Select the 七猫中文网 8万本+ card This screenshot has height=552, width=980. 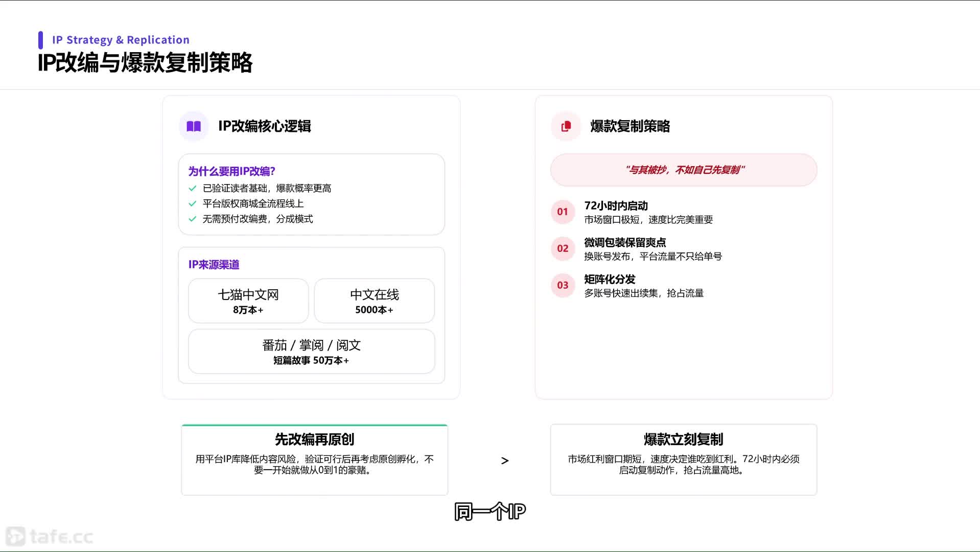248,301
